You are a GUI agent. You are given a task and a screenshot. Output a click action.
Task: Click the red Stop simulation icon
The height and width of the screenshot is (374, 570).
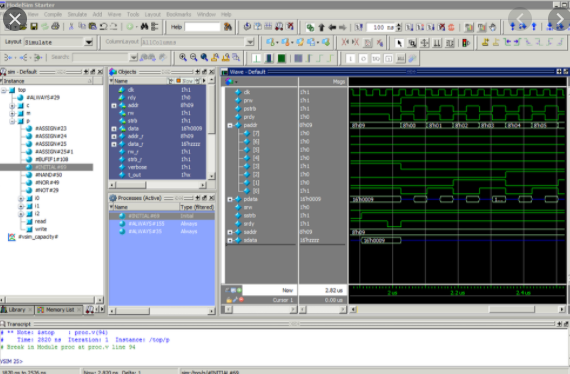(451, 27)
